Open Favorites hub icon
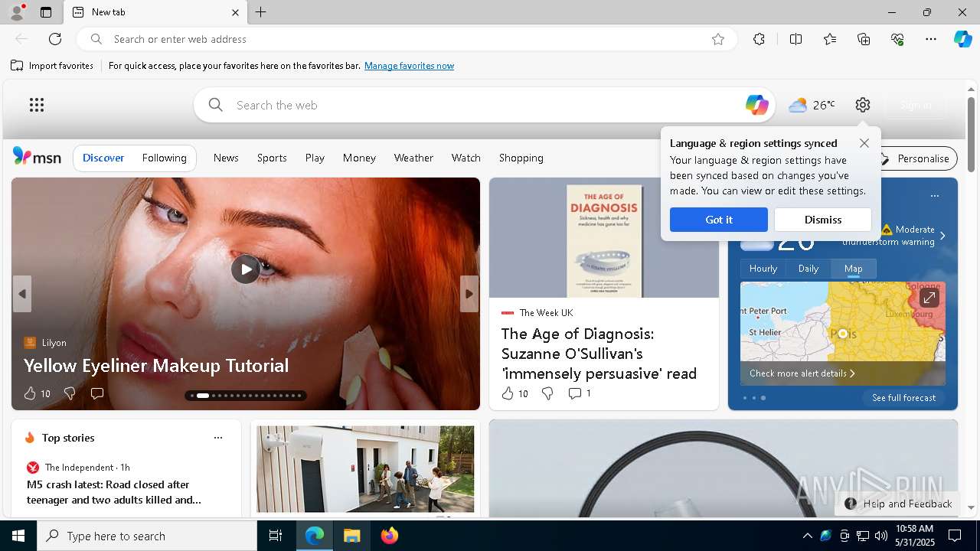Image resolution: width=980 pixels, height=551 pixels. (830, 39)
